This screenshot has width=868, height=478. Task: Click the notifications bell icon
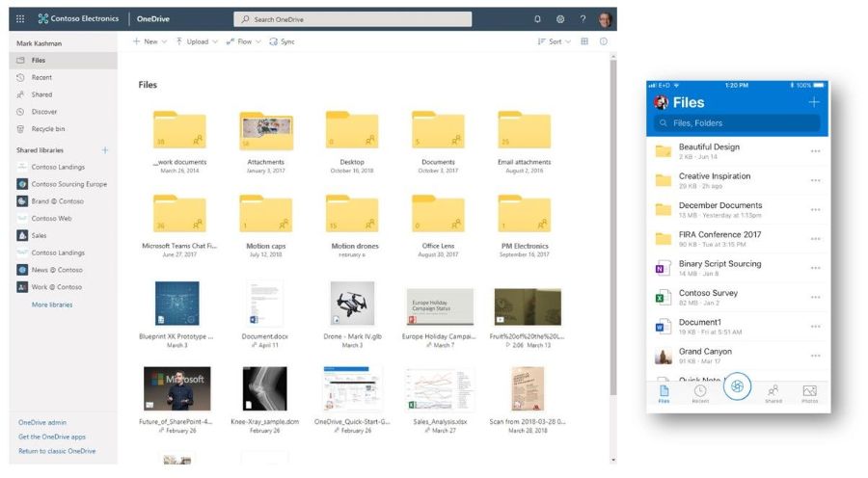537,19
